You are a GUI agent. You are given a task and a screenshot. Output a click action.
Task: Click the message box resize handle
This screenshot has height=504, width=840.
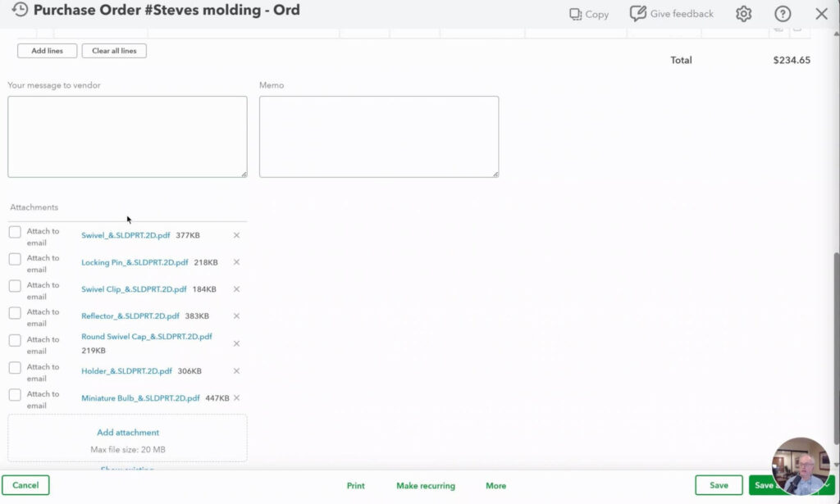(244, 175)
